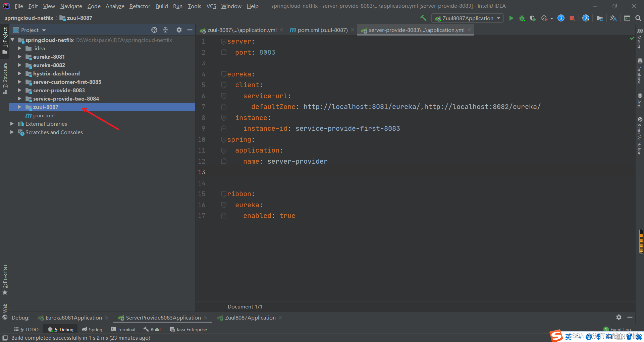
Task: Open Java Enterprise tool window
Action: pyautogui.click(x=188, y=330)
